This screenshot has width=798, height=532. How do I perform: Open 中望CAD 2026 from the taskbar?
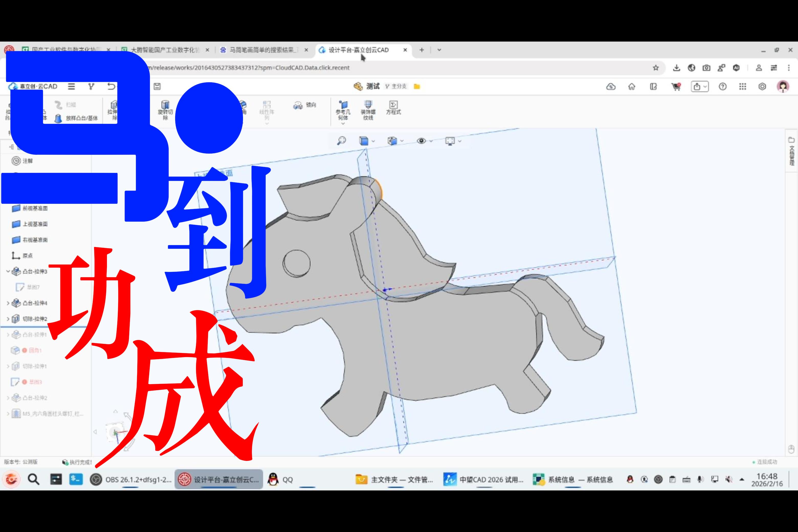[483, 479]
